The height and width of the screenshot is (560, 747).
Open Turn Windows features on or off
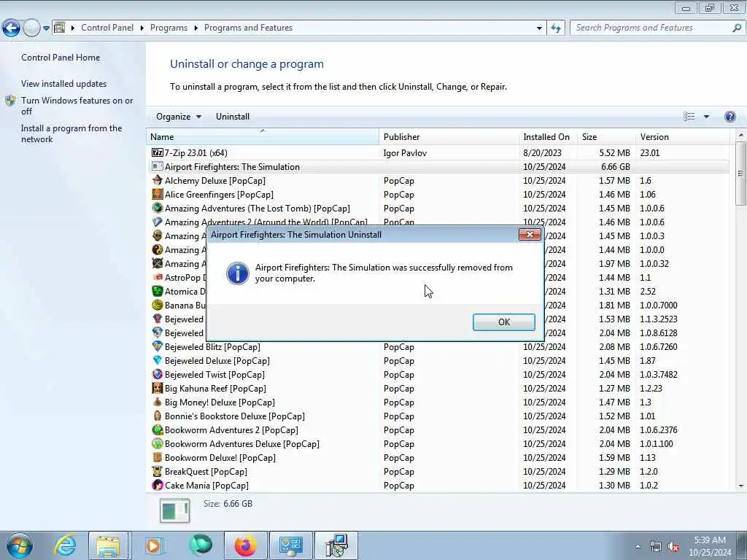[x=77, y=106]
